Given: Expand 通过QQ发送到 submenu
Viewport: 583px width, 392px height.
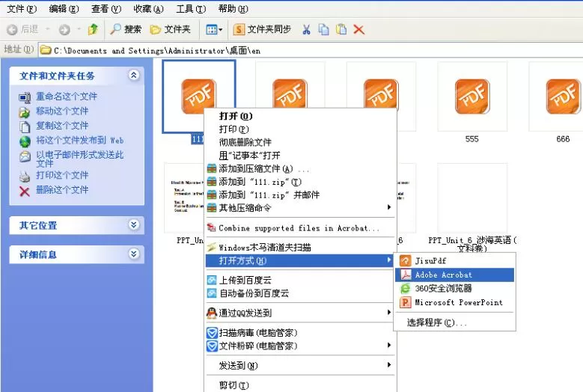Looking at the screenshot, I should pyautogui.click(x=300, y=313).
